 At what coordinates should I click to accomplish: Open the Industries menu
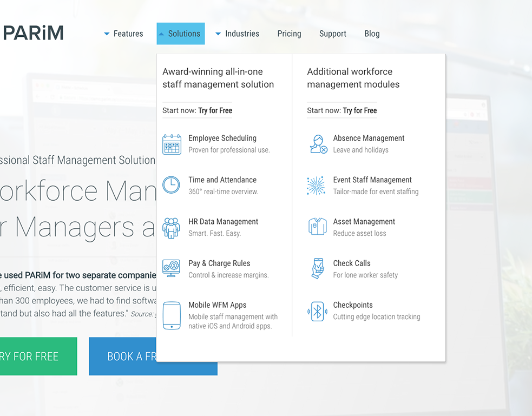tap(242, 34)
